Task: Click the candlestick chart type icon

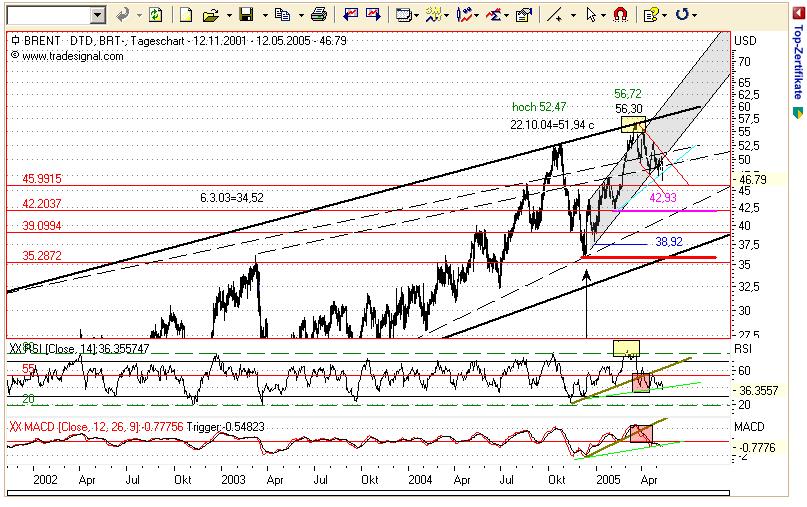Action: [464, 15]
